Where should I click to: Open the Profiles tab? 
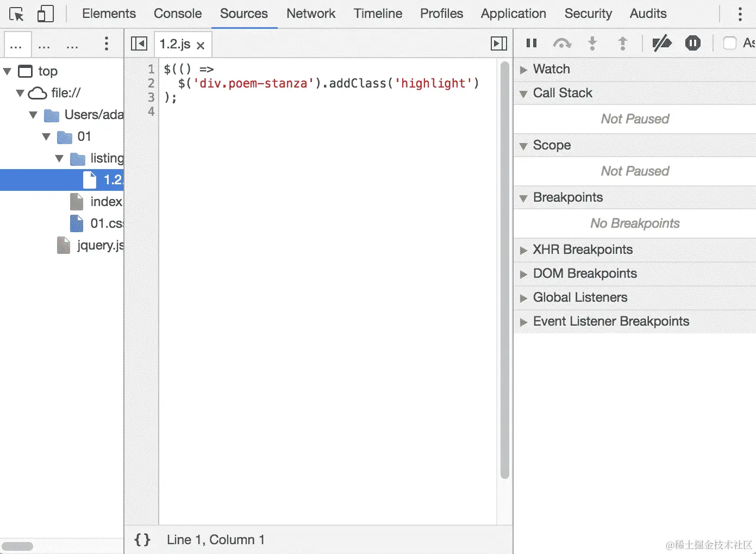[x=441, y=14]
